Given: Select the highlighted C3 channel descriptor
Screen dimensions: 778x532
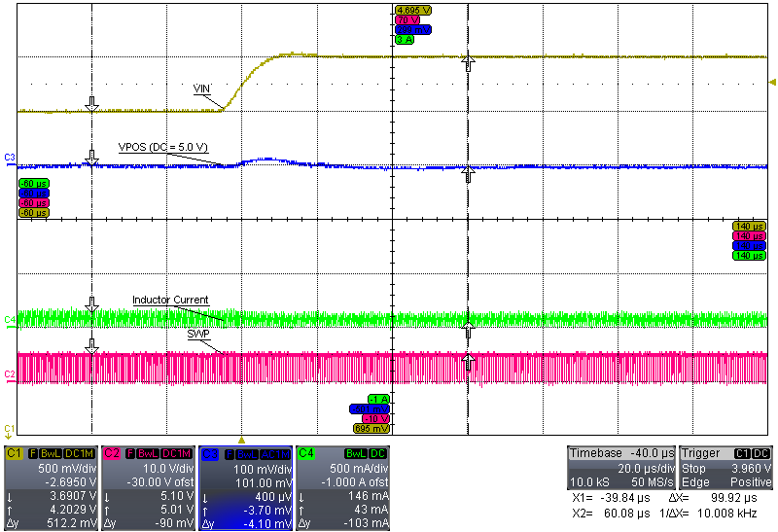Looking at the screenshot, I should (x=244, y=487).
